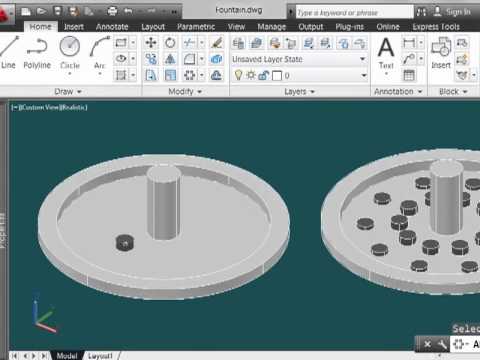Toggle layer 0 freeze sun icon

click(251, 75)
